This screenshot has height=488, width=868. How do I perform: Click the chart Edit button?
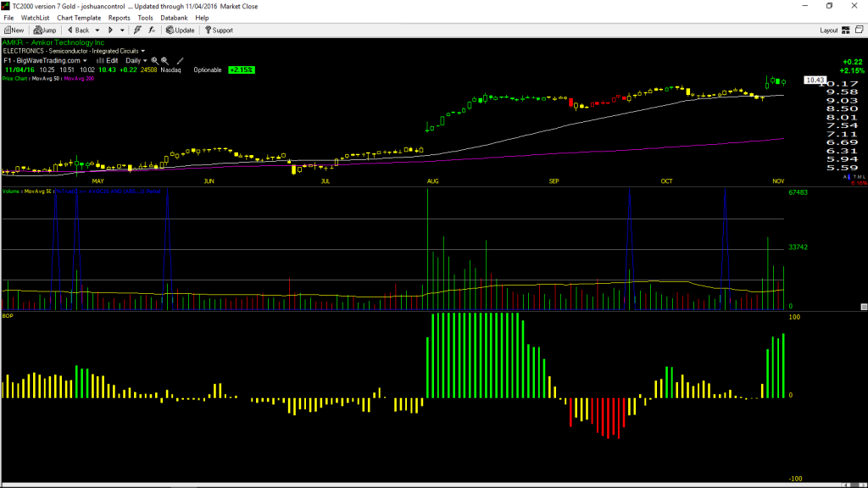point(108,61)
